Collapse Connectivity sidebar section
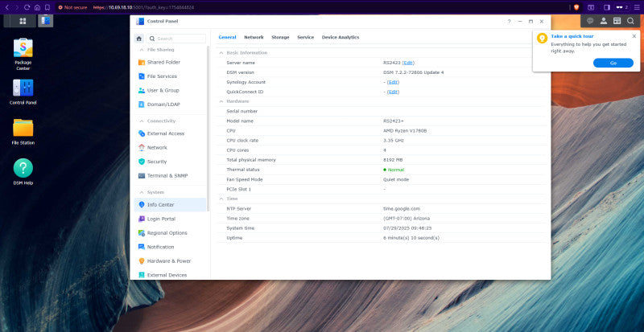 [x=142, y=121]
